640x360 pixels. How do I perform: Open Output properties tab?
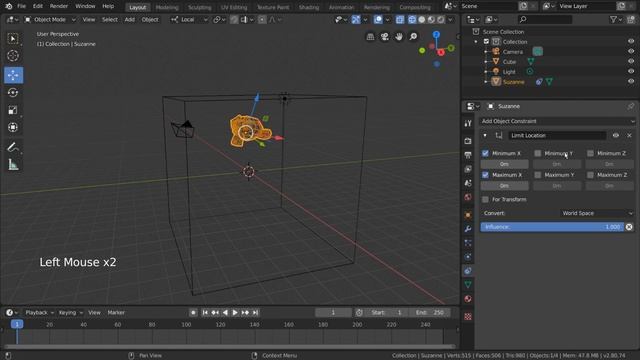click(468, 155)
